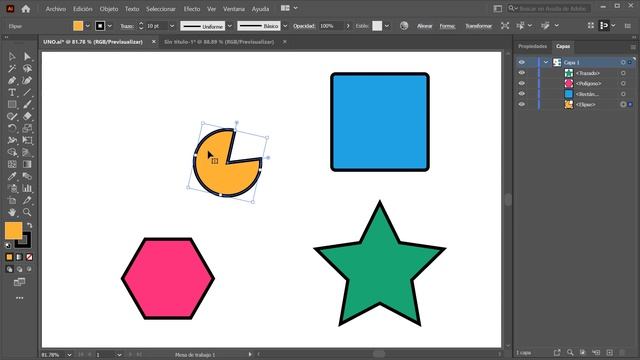Toggle eye icon for Rectángulo layer
Screen dimensions: 640x360
click(x=522, y=94)
